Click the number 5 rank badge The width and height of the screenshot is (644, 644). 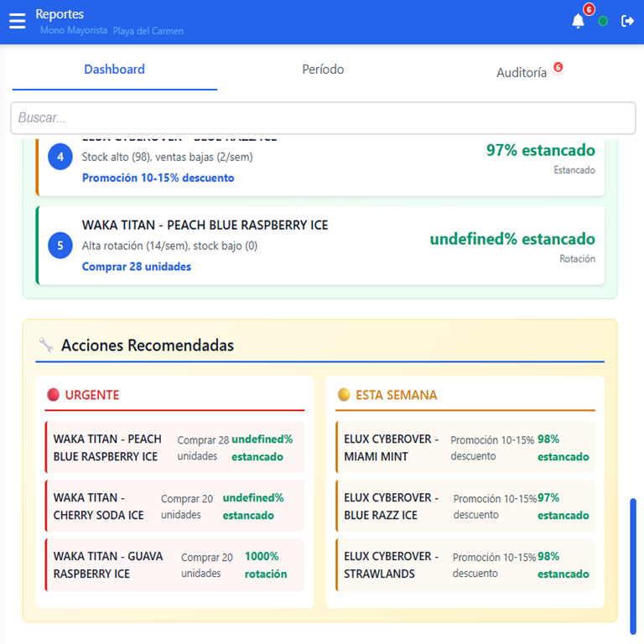click(x=60, y=246)
